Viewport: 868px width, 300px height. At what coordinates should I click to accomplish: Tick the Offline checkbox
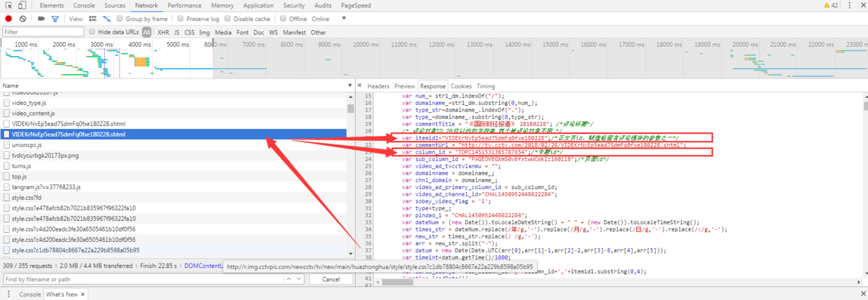tap(283, 19)
